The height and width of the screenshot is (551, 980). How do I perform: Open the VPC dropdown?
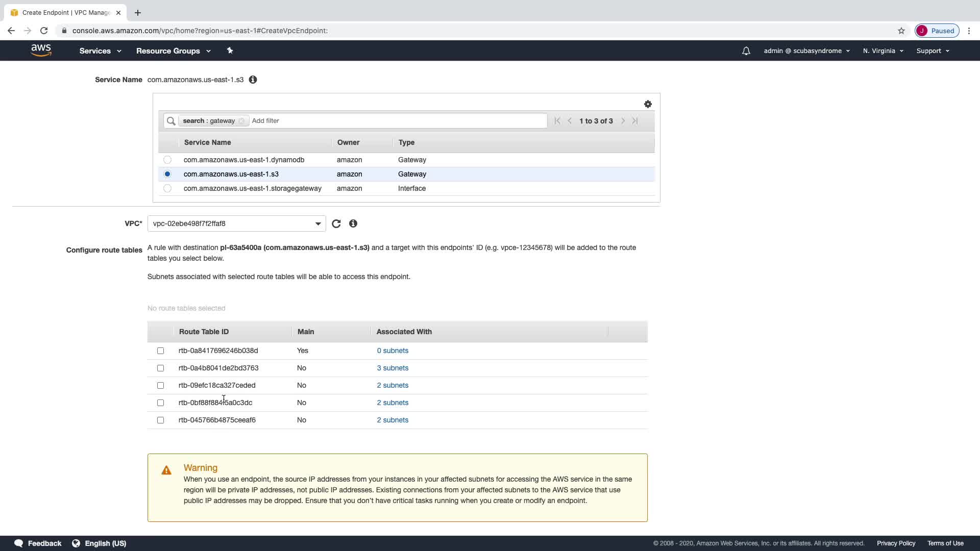tap(236, 223)
